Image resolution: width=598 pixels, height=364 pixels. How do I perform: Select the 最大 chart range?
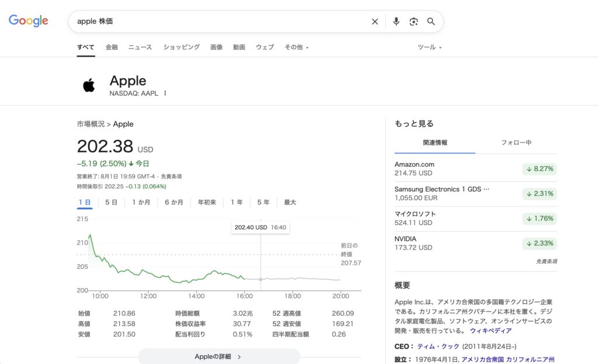290,202
